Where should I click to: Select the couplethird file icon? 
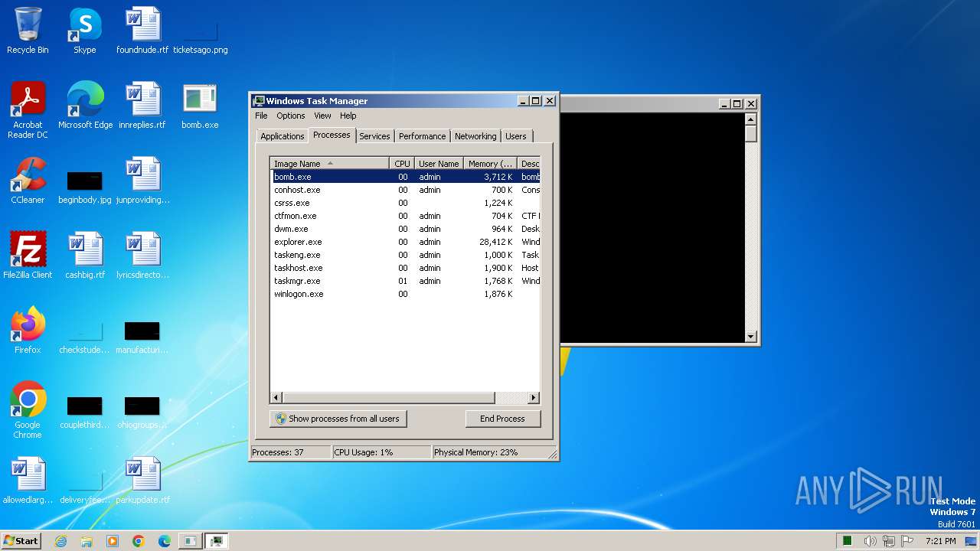(x=85, y=410)
